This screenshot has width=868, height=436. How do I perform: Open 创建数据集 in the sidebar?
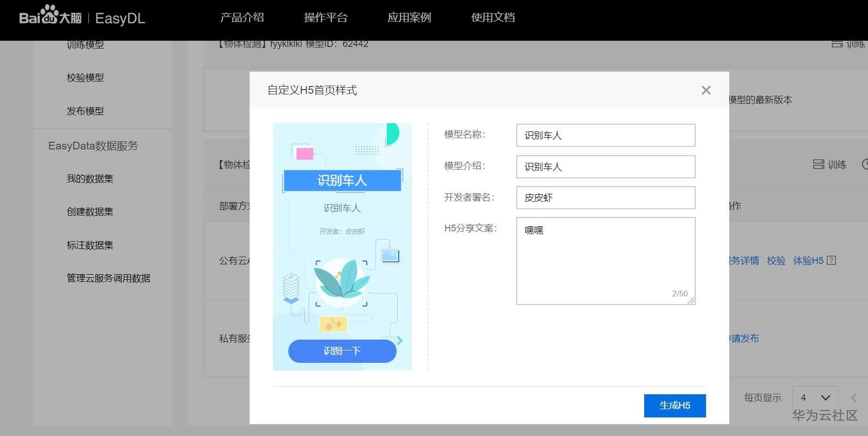click(90, 212)
